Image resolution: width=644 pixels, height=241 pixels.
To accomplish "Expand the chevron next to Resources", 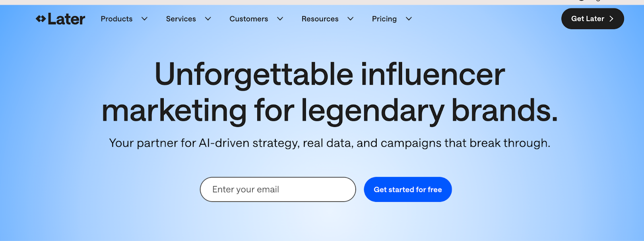I will (351, 19).
